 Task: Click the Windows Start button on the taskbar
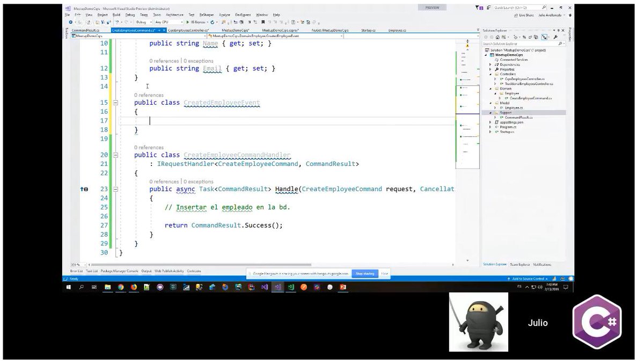click(69, 287)
